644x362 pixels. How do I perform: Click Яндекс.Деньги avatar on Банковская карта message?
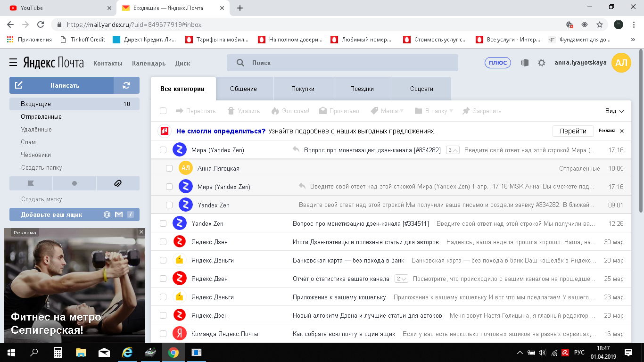(179, 260)
